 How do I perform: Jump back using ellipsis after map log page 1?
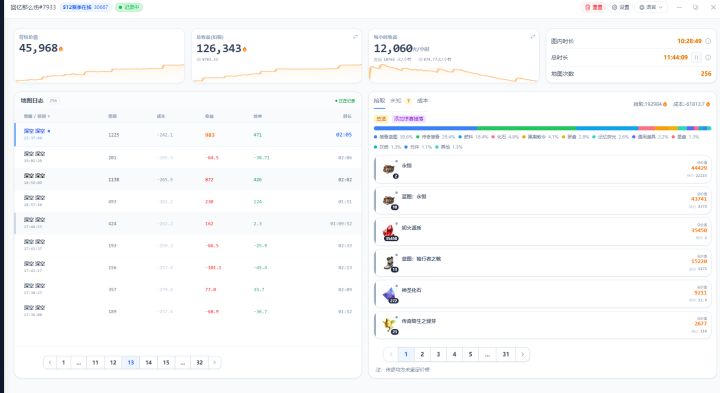click(x=79, y=362)
